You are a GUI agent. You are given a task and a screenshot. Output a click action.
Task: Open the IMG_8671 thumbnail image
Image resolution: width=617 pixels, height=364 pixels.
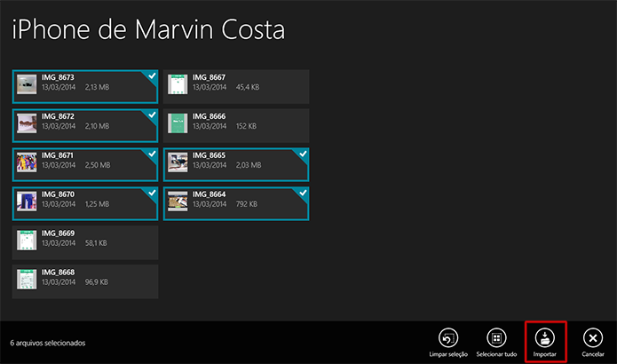tap(27, 162)
